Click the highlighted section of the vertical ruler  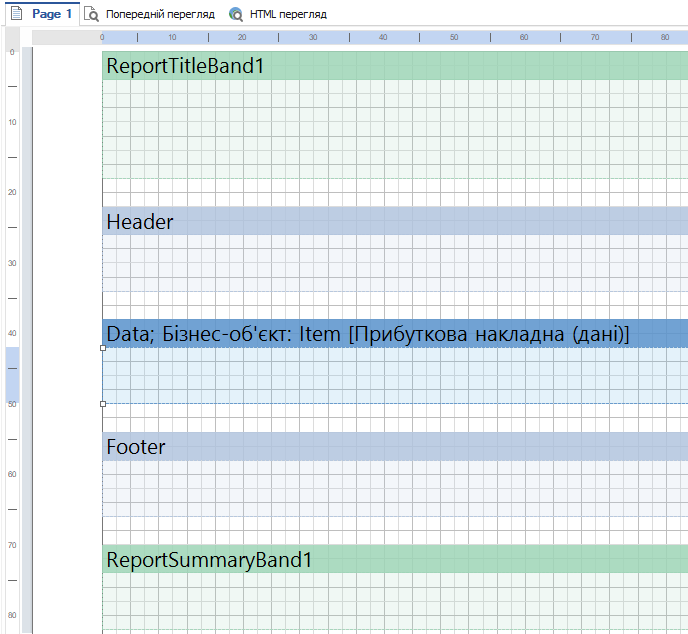click(13, 375)
